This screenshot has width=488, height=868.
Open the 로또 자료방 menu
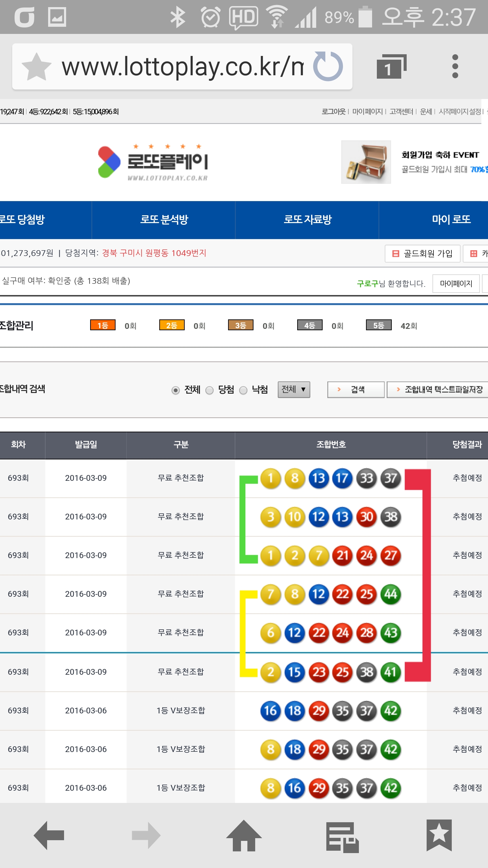click(x=307, y=220)
